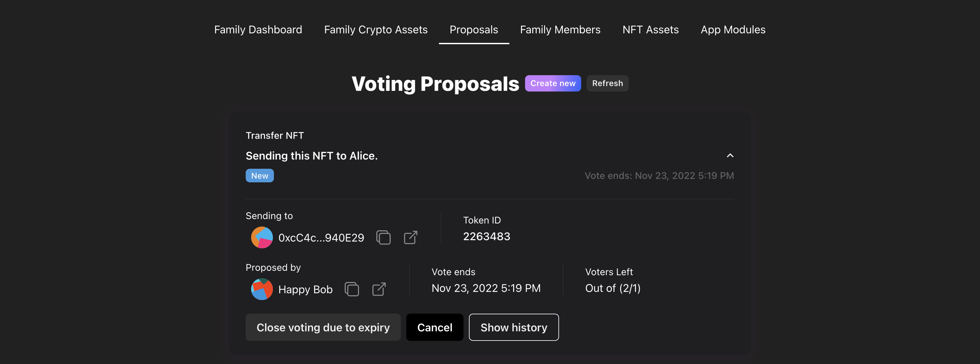Viewport: 980px width, 364px height.
Task: Copy Happy Bob's address
Action: [x=352, y=289]
